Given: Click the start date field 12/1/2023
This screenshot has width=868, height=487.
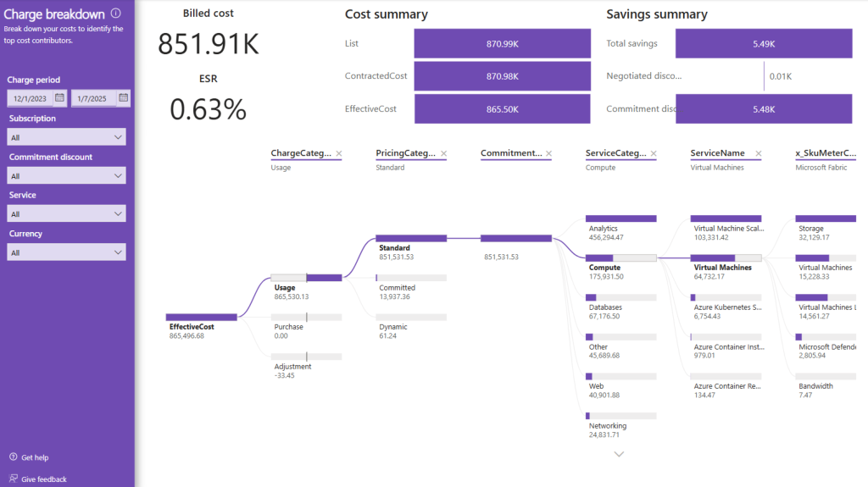Looking at the screenshot, I should point(30,98).
